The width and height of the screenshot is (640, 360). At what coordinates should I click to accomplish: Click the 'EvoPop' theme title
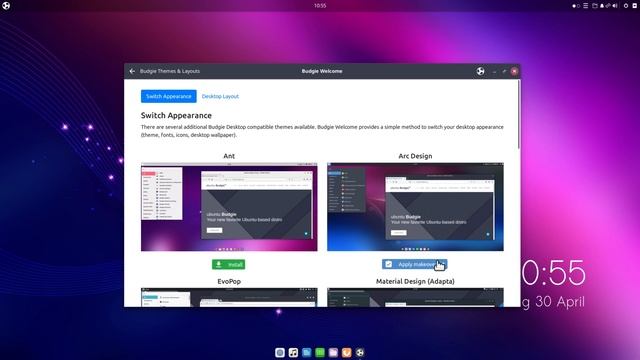229,281
